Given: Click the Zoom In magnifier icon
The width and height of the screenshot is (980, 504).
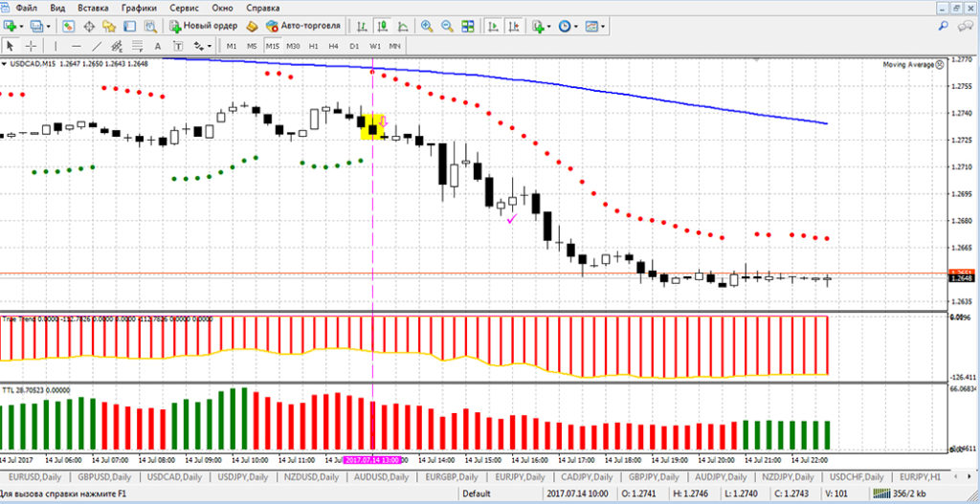Looking at the screenshot, I should pos(427,26).
